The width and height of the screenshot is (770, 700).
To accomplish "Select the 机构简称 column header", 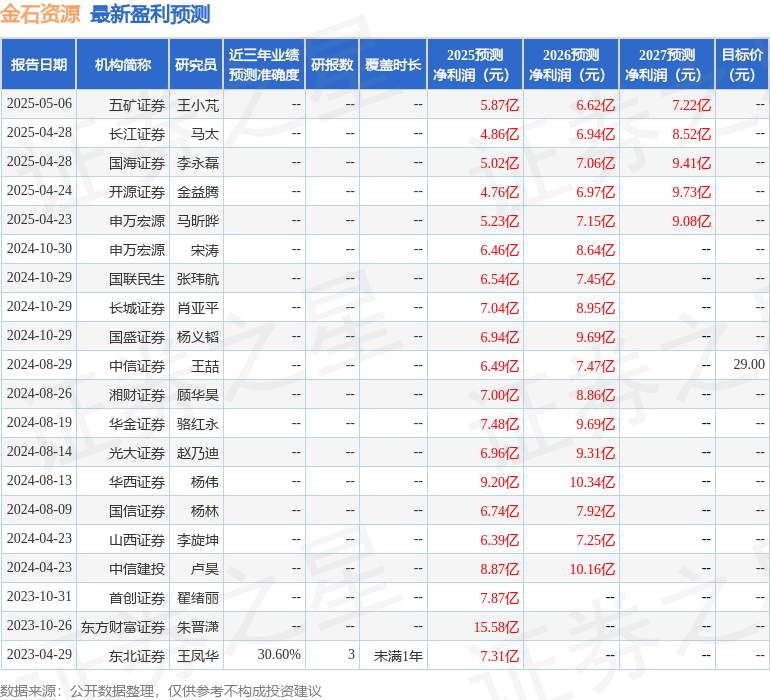I will coord(123,65).
